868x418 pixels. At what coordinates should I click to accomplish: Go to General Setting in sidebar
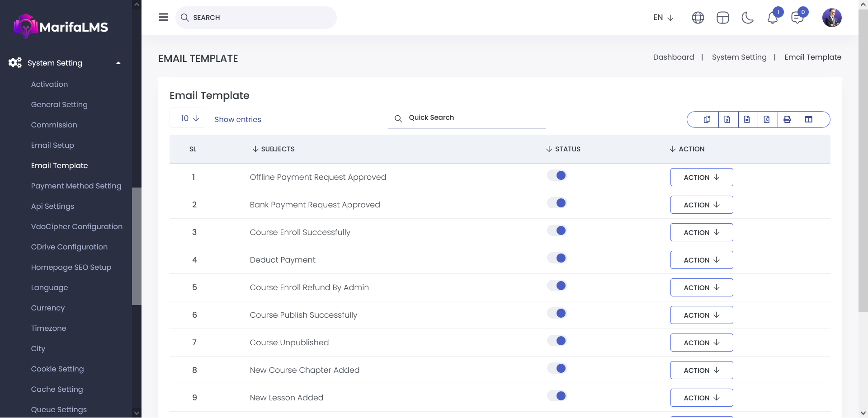[59, 104]
